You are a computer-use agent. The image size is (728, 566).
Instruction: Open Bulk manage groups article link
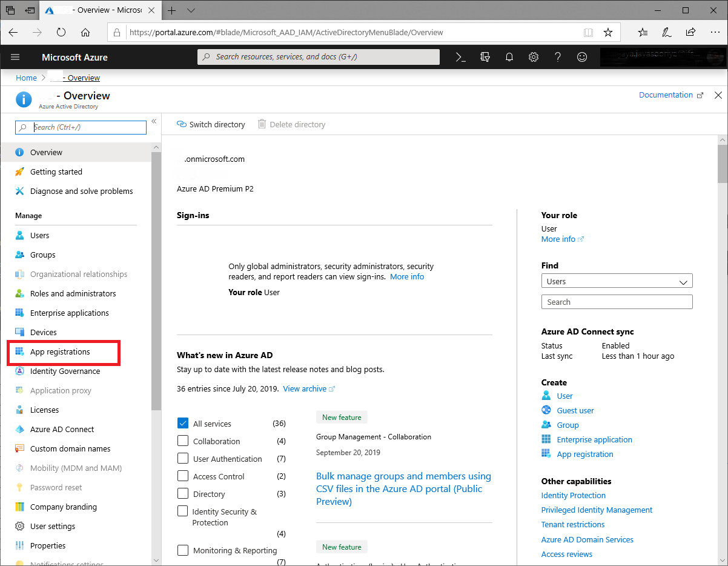point(403,488)
